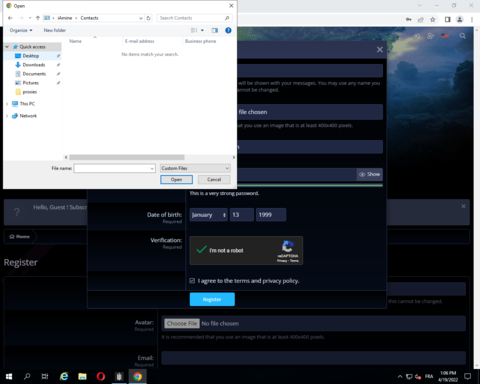Open Chrome side panel icon

click(x=448, y=20)
